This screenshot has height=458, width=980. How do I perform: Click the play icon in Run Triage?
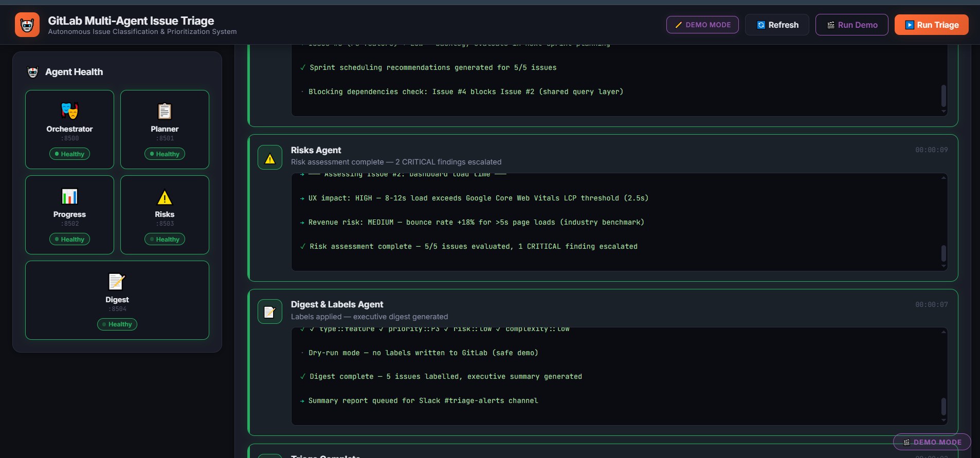click(x=910, y=25)
